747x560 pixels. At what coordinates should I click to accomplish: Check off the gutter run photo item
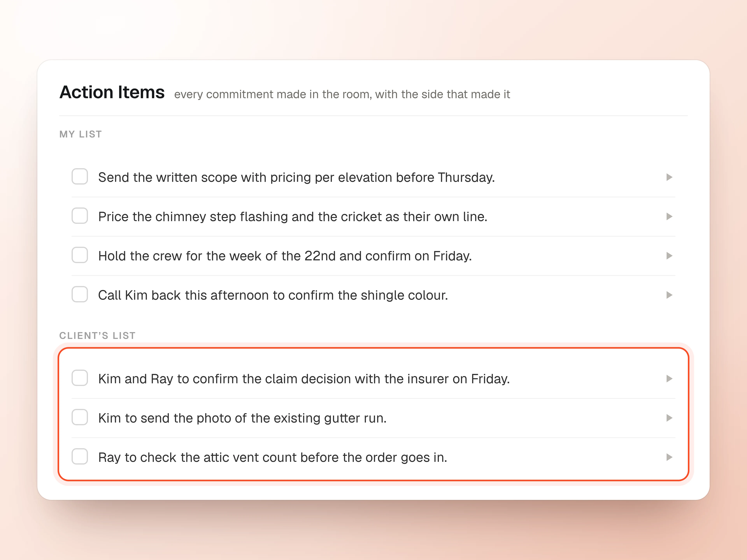80,417
